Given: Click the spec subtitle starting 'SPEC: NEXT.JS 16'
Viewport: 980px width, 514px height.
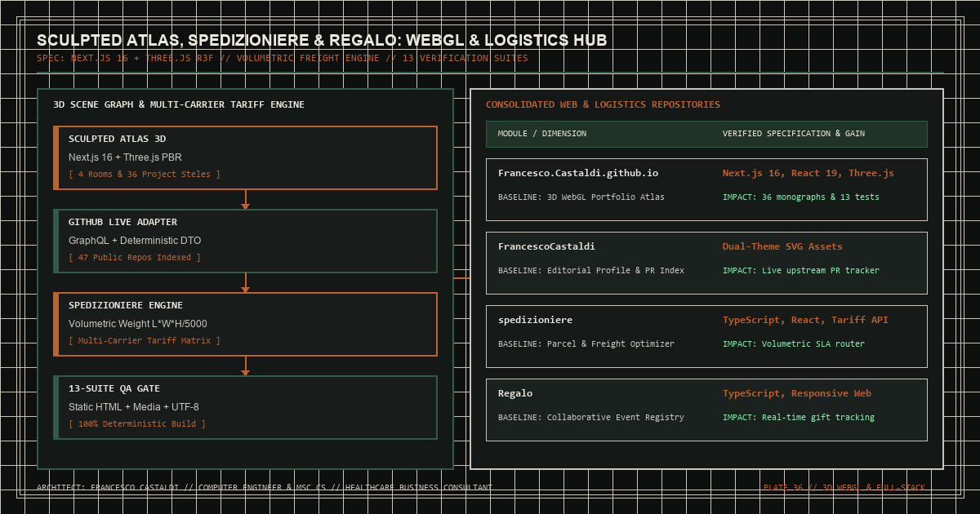Looking at the screenshot, I should (x=283, y=59).
